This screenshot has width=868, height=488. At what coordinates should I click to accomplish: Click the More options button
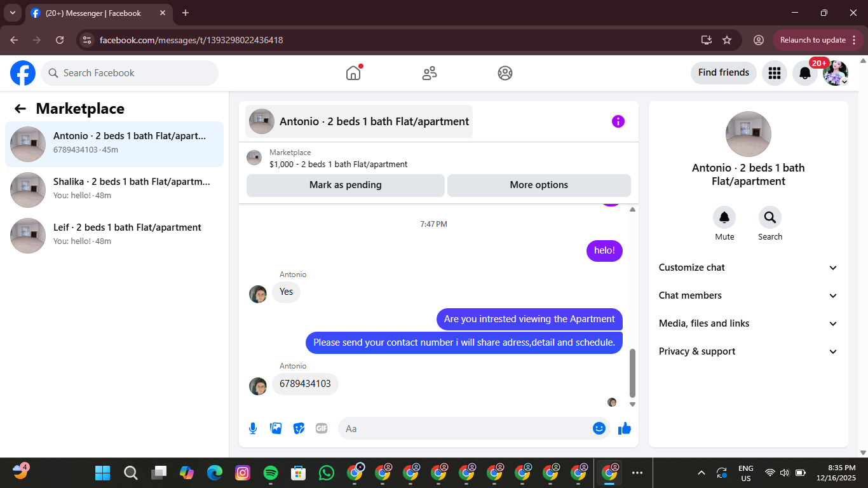(x=539, y=185)
